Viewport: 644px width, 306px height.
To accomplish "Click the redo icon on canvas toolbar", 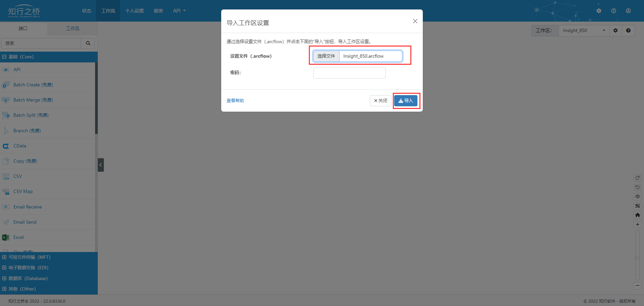I will [638, 178].
